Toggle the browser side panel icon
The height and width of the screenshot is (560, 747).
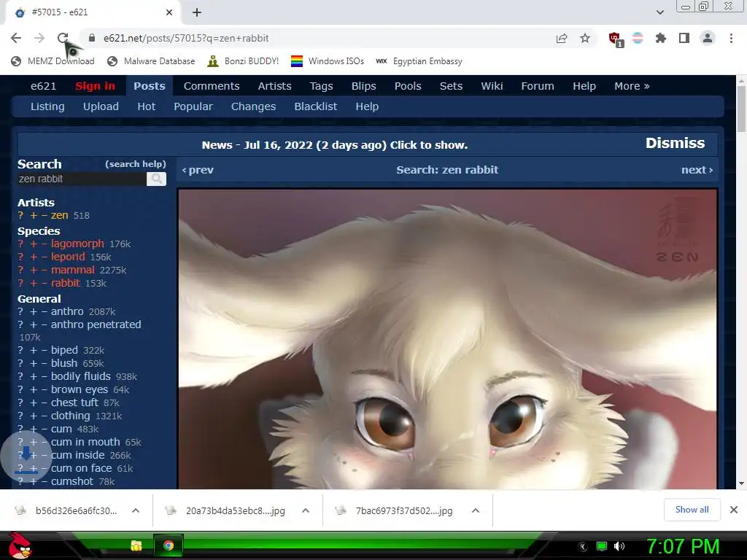684,38
